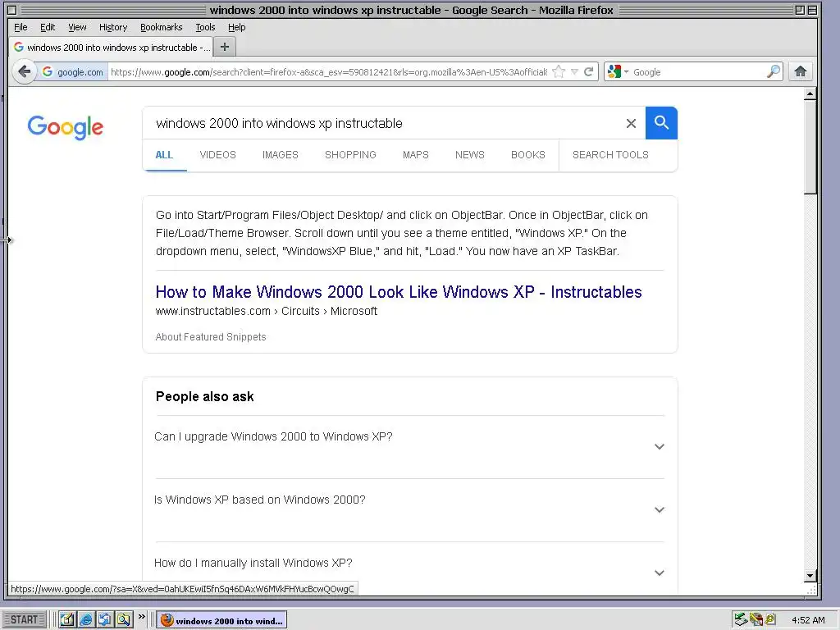Click the START button on taskbar

point(24,619)
